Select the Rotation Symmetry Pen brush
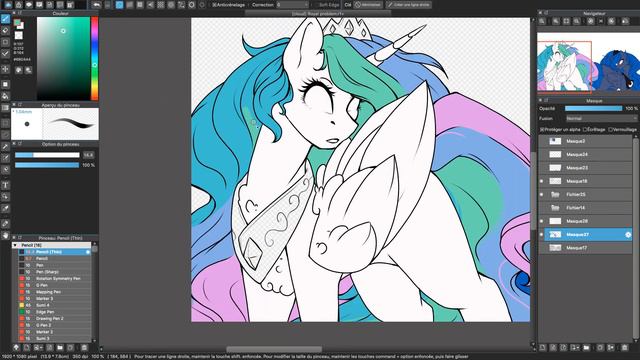640x360 pixels. click(55, 278)
